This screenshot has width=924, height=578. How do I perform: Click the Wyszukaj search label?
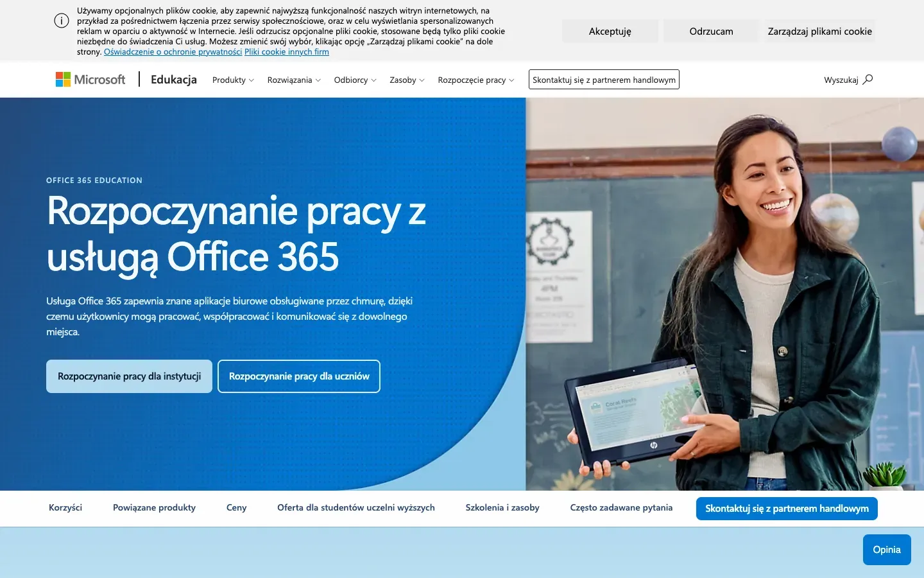(x=841, y=80)
